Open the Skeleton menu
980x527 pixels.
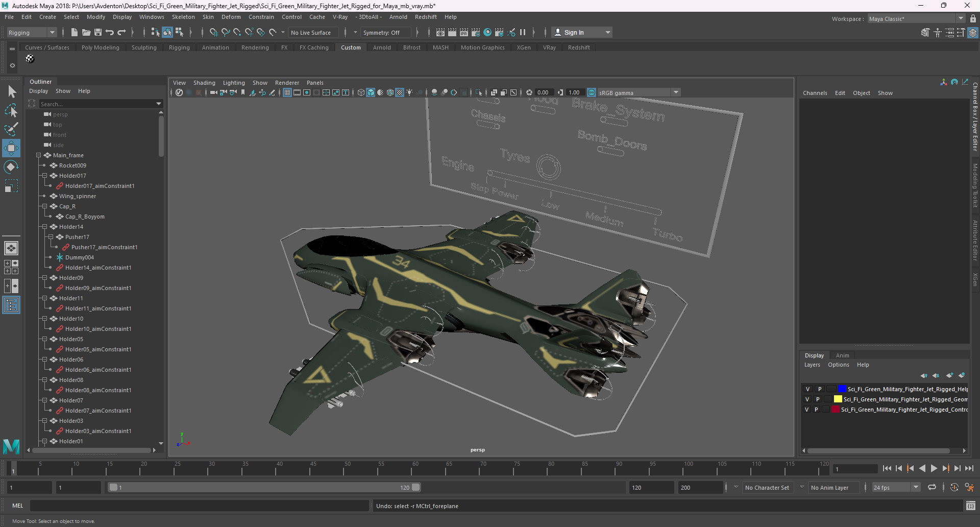(183, 17)
